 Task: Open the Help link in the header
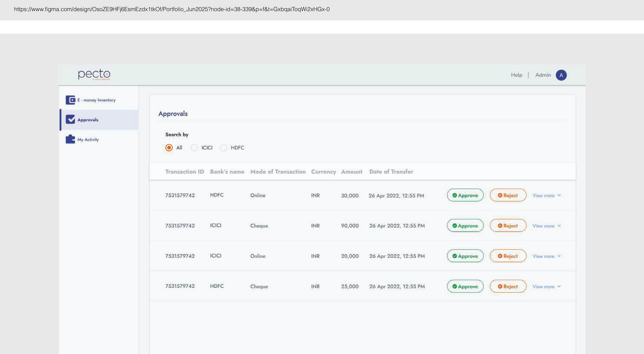coord(516,75)
